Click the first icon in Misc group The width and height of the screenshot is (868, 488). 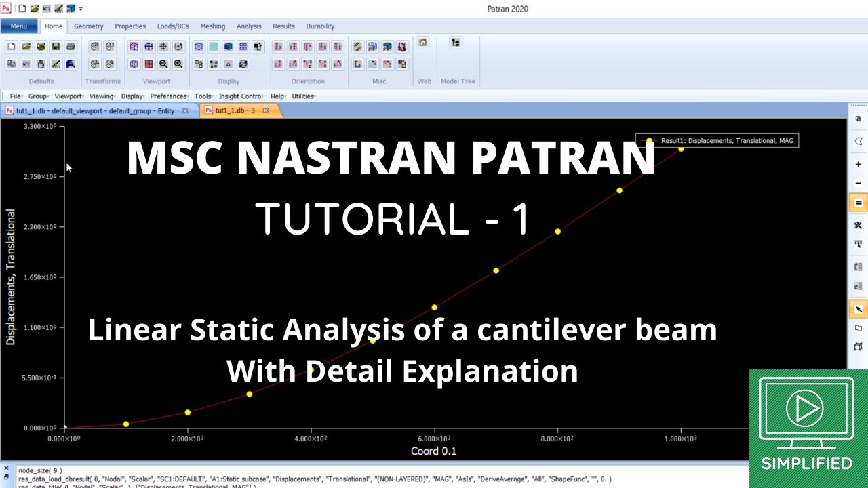pos(358,47)
